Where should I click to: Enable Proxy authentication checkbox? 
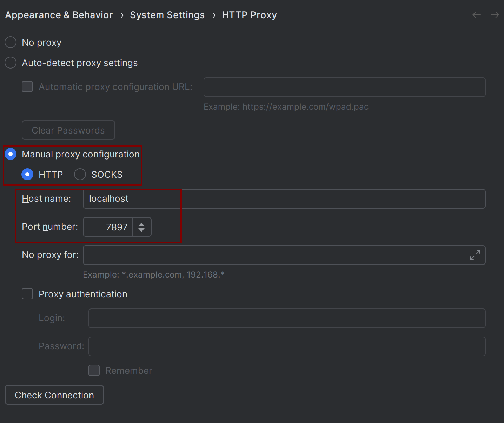(x=27, y=294)
